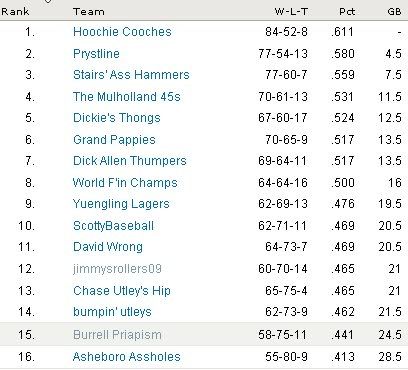This screenshot has height=370, width=408.
Task: Click the grayed jimmysrollers09 team name
Action: 117,269
